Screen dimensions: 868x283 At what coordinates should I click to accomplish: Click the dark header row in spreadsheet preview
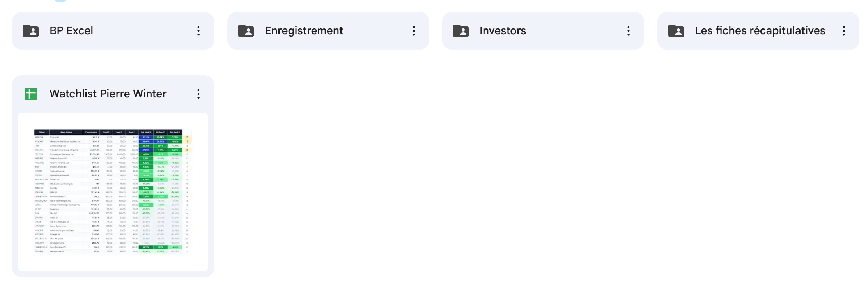point(108,132)
